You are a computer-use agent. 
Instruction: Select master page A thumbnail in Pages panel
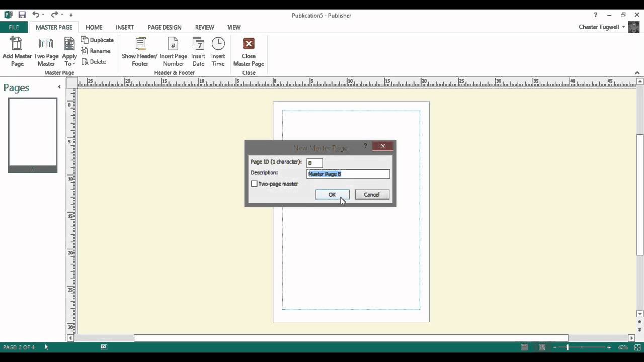pyautogui.click(x=32, y=133)
